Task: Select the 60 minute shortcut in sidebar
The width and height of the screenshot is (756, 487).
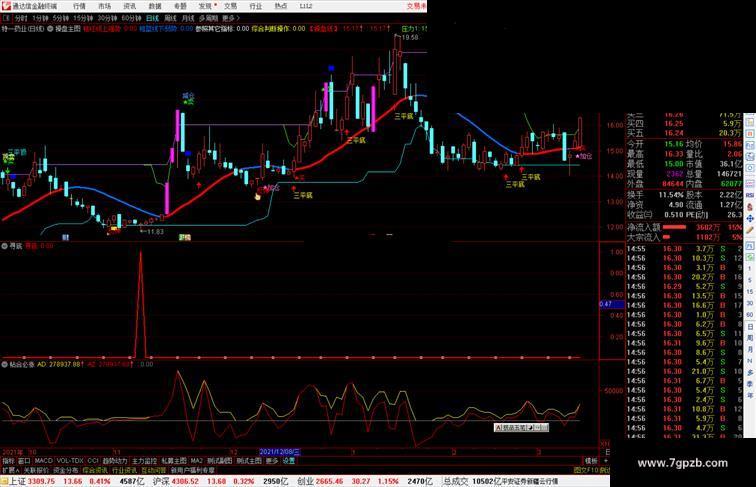Action: pos(750,315)
